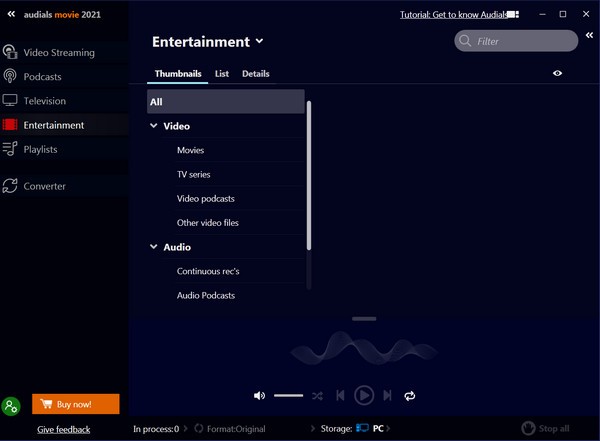This screenshot has height=441, width=600.
Task: Click the volume slider bar
Action: (x=288, y=396)
